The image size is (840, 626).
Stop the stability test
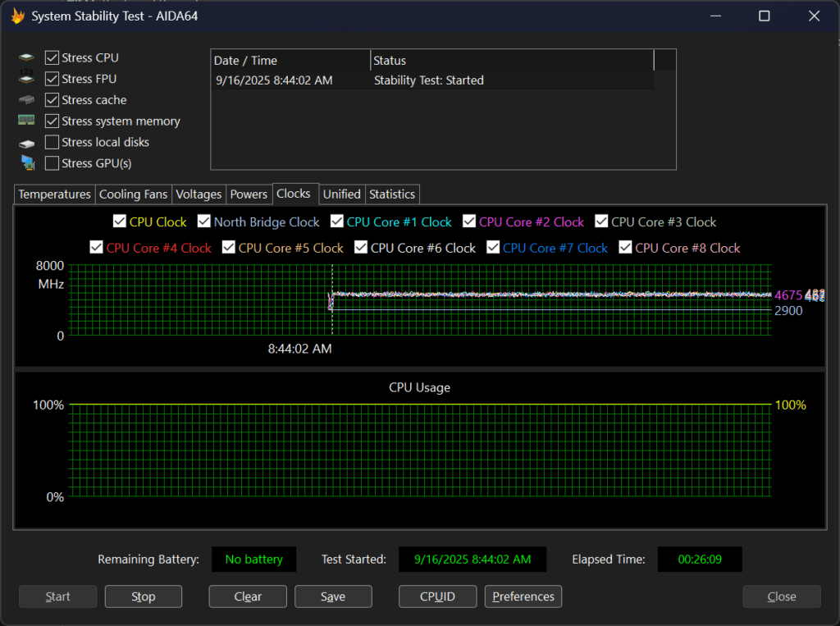click(x=144, y=596)
